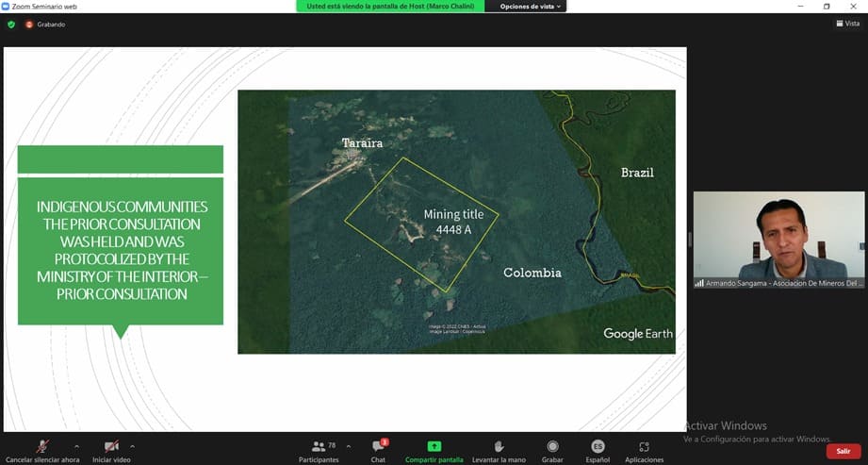Unmute the microphone in Zoom toolbar
868x465 pixels.
tap(42, 451)
